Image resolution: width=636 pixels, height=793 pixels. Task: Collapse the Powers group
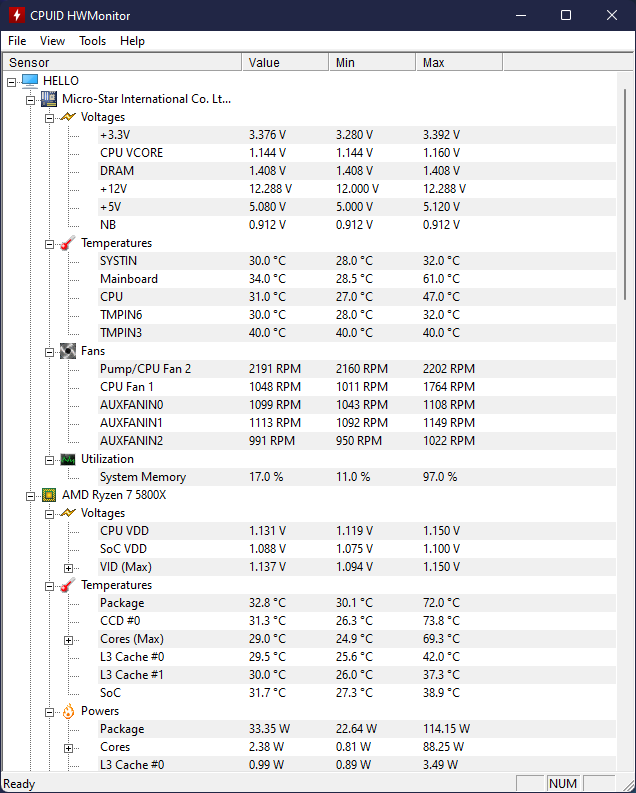pyautogui.click(x=49, y=713)
